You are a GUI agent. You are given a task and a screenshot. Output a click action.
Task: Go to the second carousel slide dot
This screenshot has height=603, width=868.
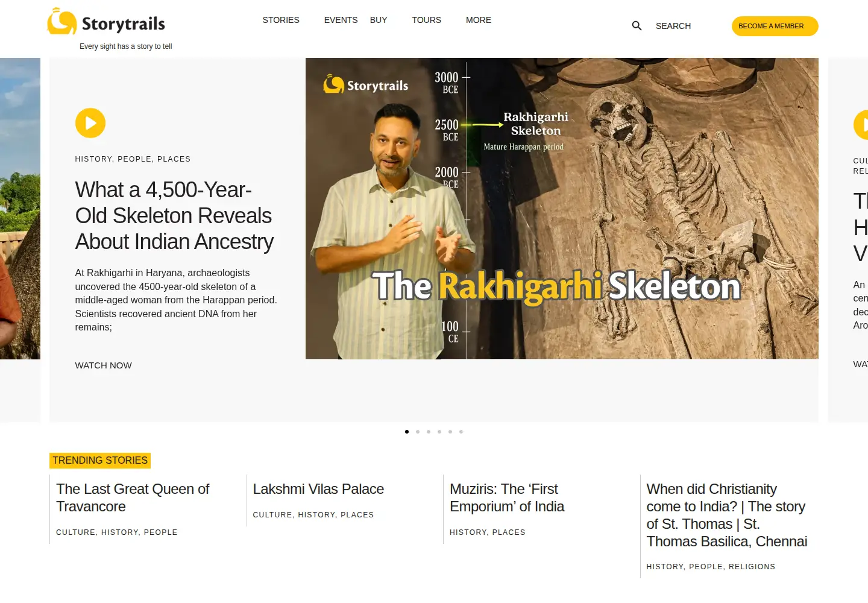(x=418, y=432)
